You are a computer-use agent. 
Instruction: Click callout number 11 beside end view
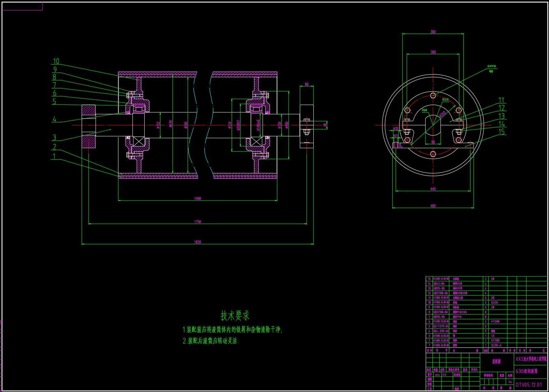(x=501, y=100)
